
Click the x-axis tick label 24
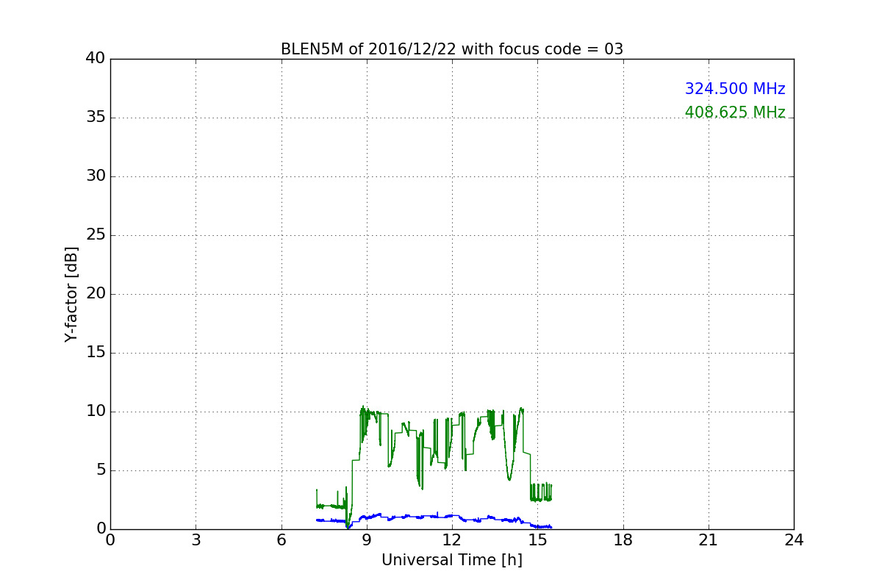pyautogui.click(x=794, y=540)
